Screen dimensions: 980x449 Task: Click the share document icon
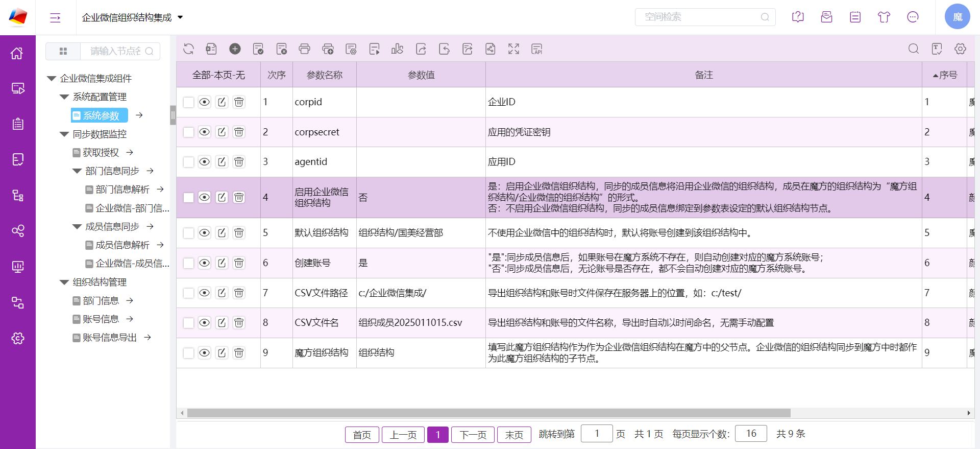(x=491, y=49)
